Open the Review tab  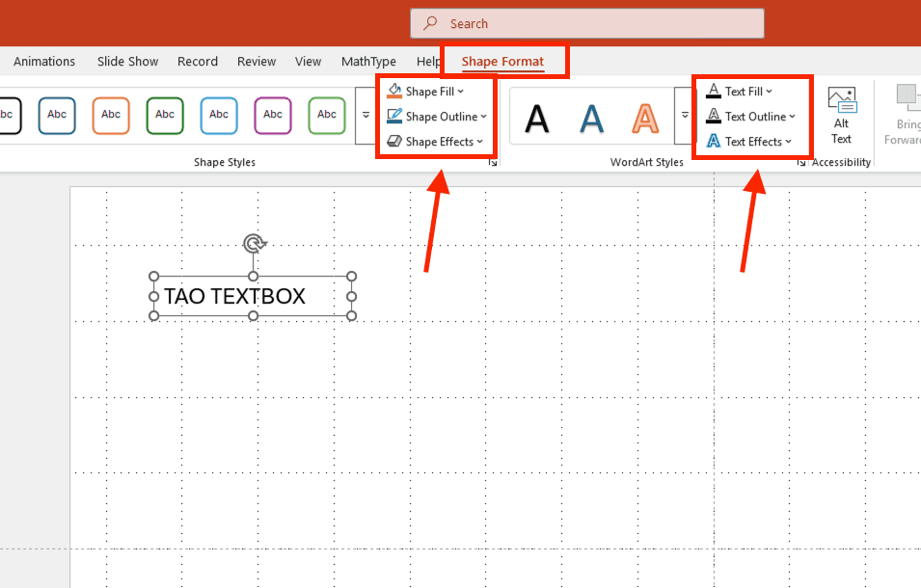[257, 61]
